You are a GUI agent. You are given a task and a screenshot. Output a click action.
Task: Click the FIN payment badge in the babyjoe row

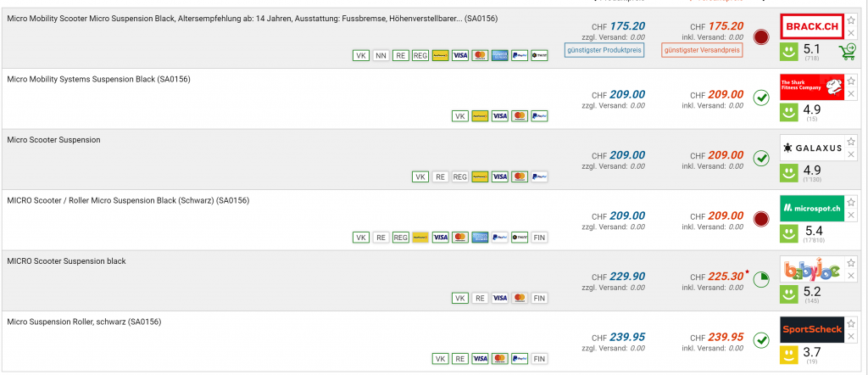point(539,298)
